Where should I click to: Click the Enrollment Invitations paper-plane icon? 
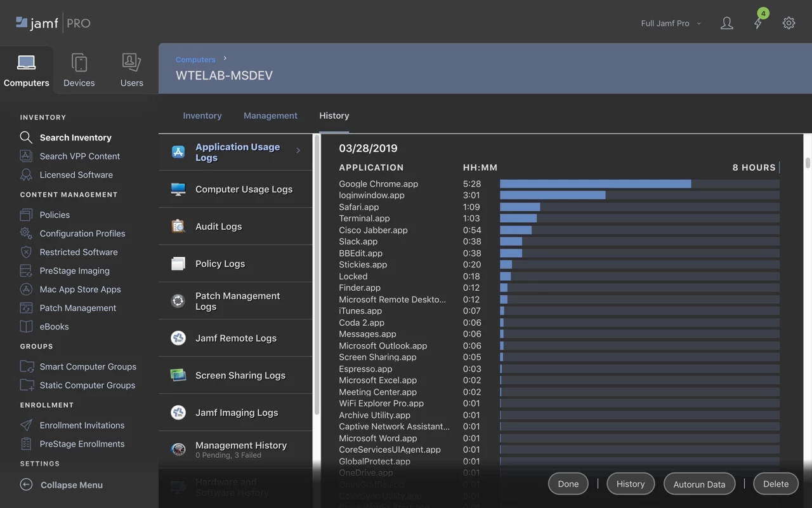click(26, 425)
